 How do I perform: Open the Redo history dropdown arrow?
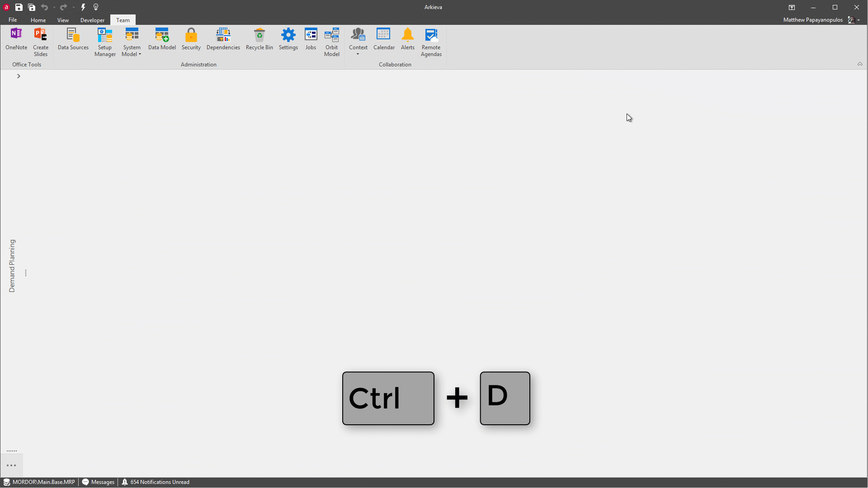pos(73,7)
